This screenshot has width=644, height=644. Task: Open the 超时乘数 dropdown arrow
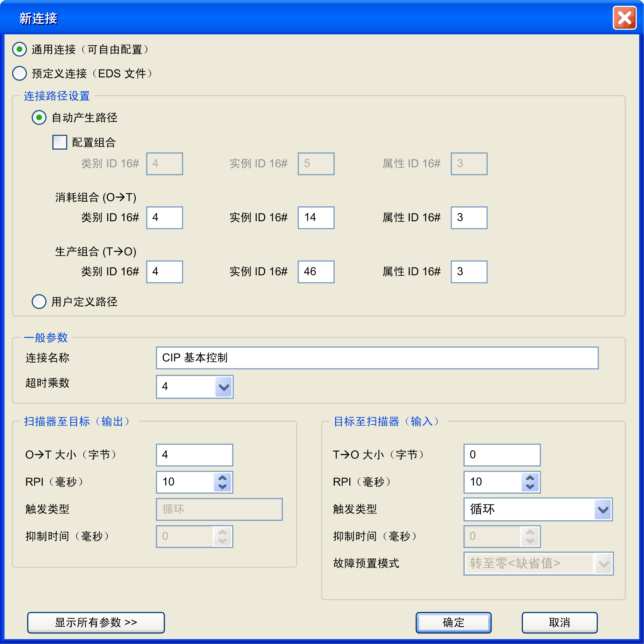[223, 387]
